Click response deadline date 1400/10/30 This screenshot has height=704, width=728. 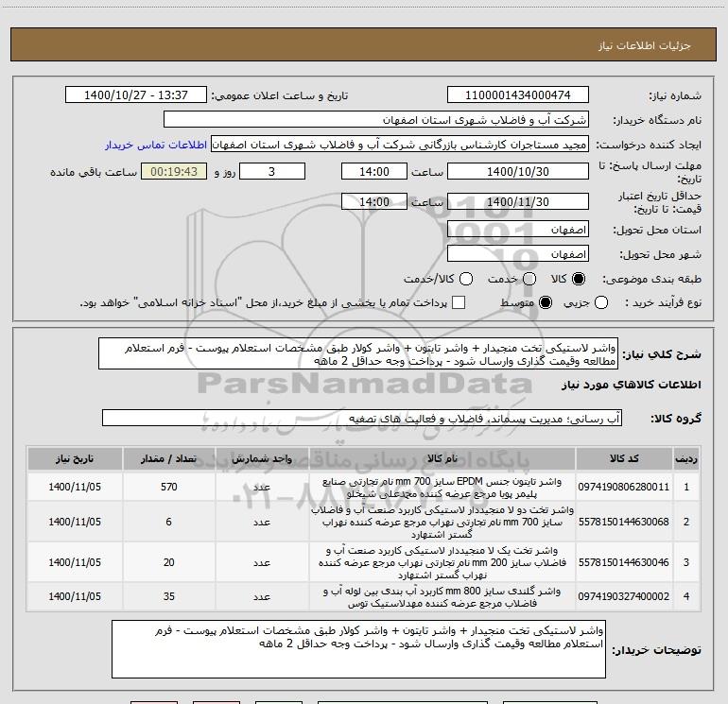[518, 171]
